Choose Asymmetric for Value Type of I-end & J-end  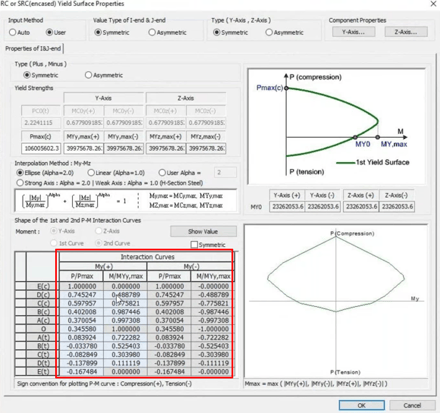click(x=152, y=32)
